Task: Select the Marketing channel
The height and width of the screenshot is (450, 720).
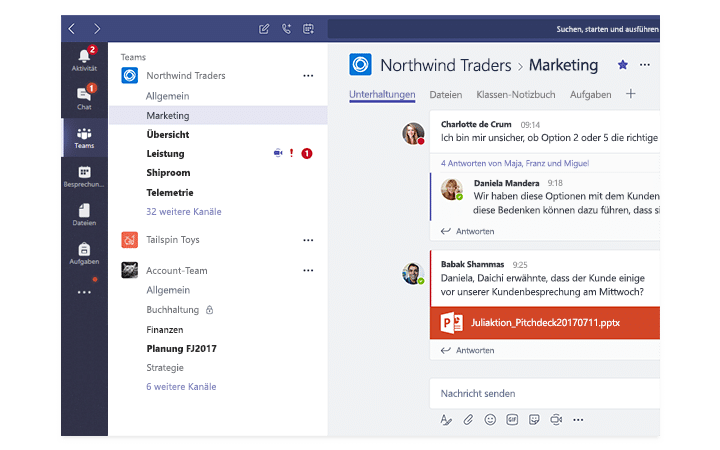Action: click(x=218, y=115)
